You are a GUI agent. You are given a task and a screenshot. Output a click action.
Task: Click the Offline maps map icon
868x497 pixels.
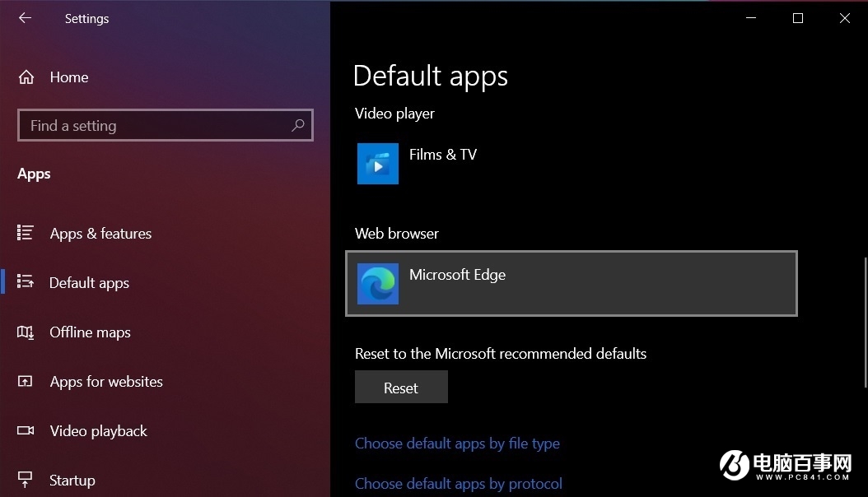click(x=26, y=332)
